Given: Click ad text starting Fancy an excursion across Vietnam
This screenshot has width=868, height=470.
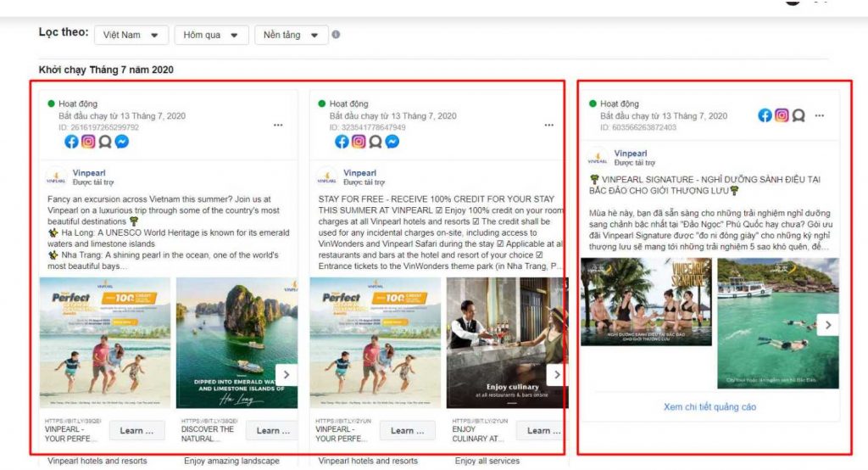Looking at the screenshot, I should pyautogui.click(x=169, y=232).
